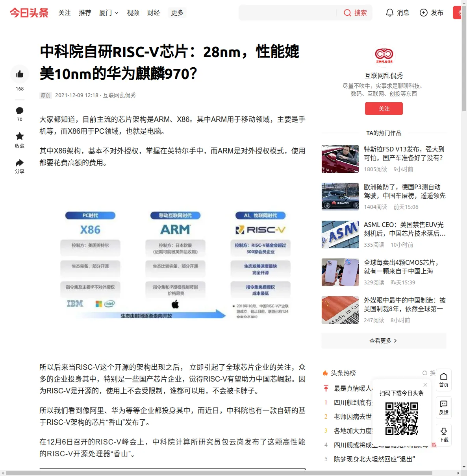This screenshot has height=476, width=467.
Task: Click the article title heading
Action: [x=170, y=63]
